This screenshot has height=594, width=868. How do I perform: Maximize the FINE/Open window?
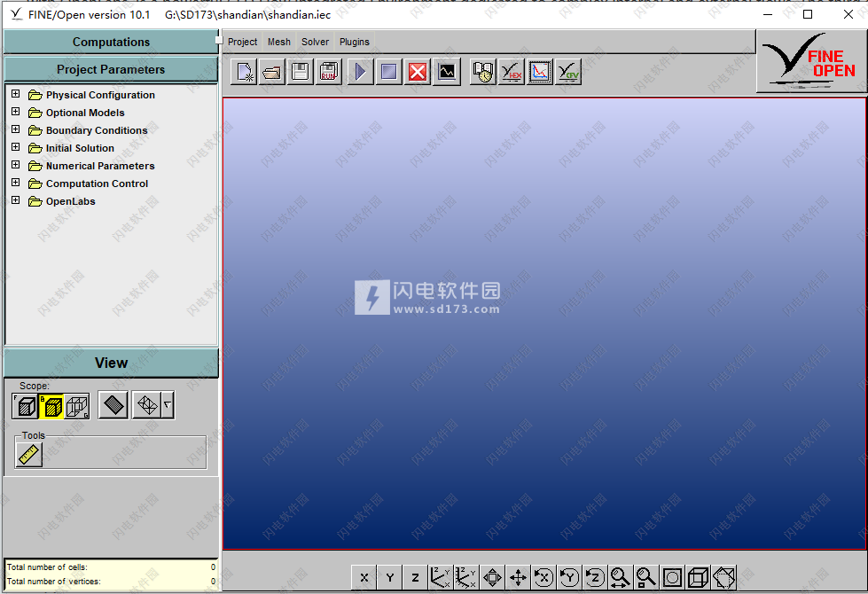point(808,14)
